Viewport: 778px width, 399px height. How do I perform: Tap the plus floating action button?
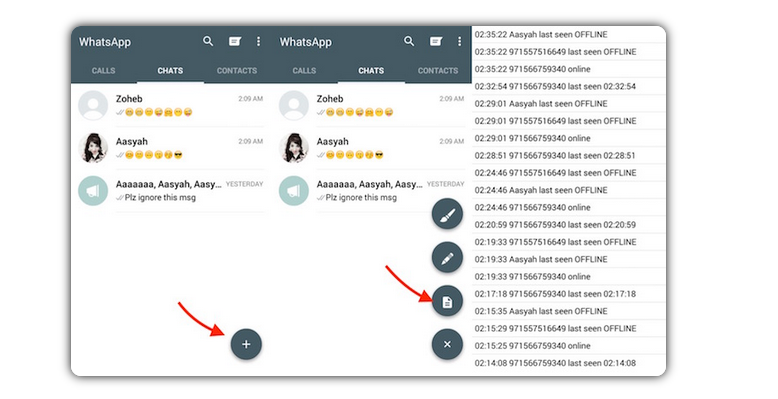pyautogui.click(x=246, y=344)
